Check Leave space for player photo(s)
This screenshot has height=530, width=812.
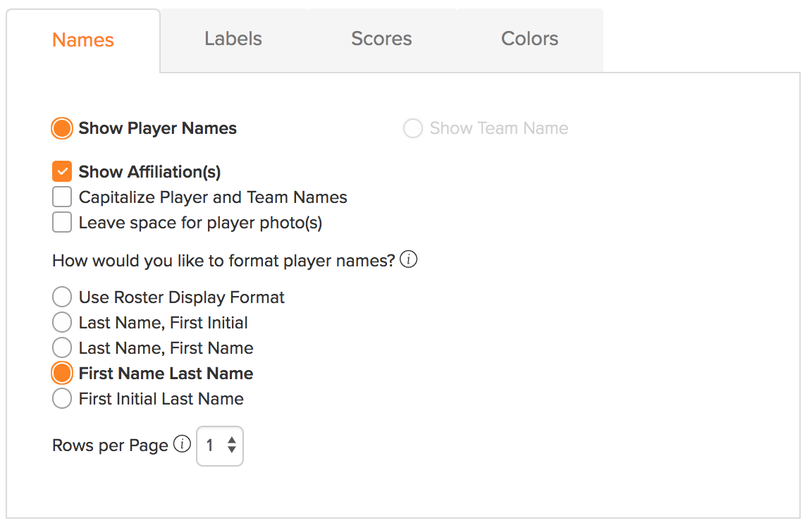[61, 222]
